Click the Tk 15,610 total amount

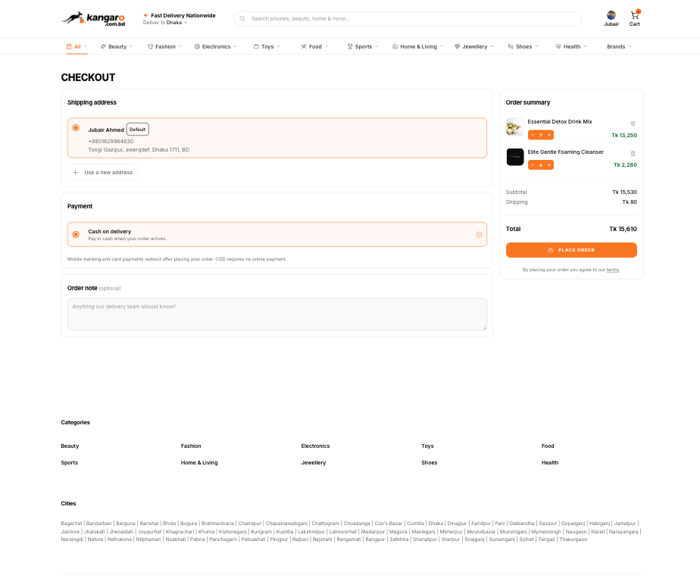pyautogui.click(x=623, y=229)
